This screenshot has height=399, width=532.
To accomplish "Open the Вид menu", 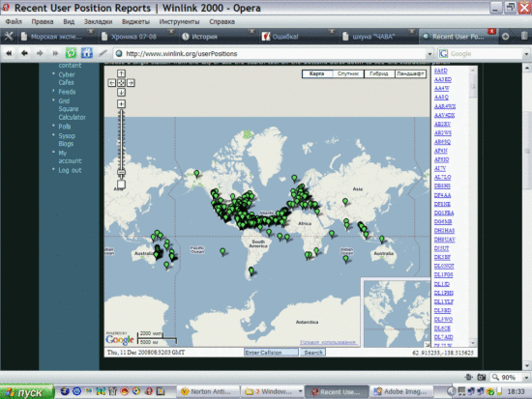I will click(69, 21).
